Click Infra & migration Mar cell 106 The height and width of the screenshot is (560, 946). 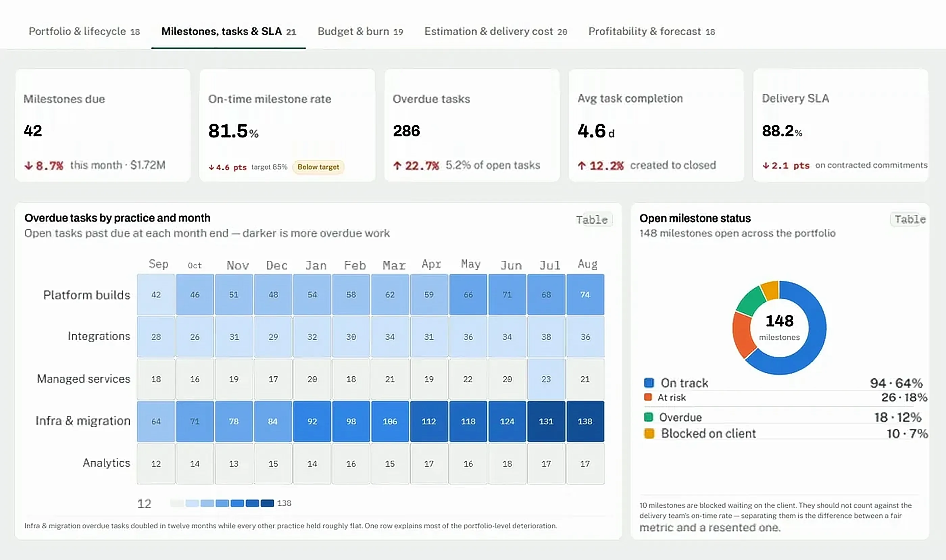(x=390, y=421)
